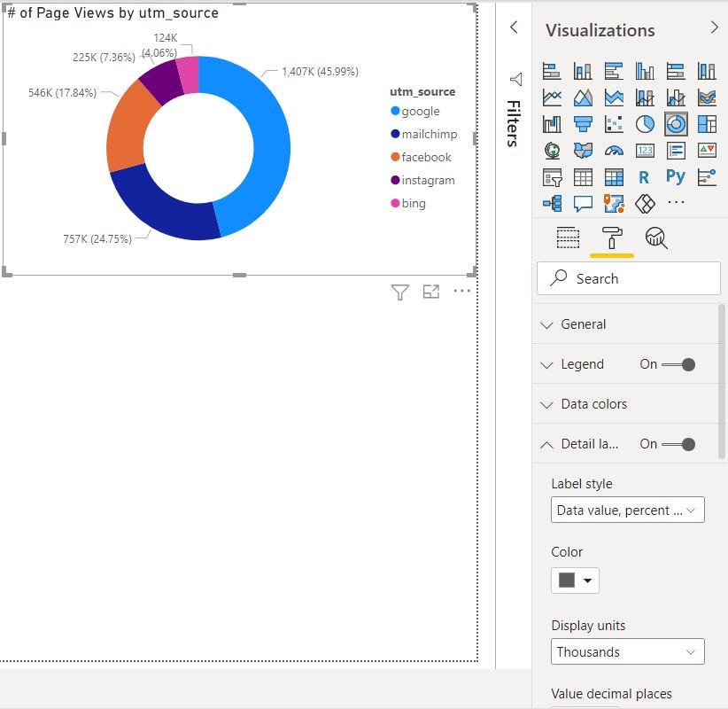The image size is (728, 709).
Task: Select the treemap visual
Action: pos(707,124)
